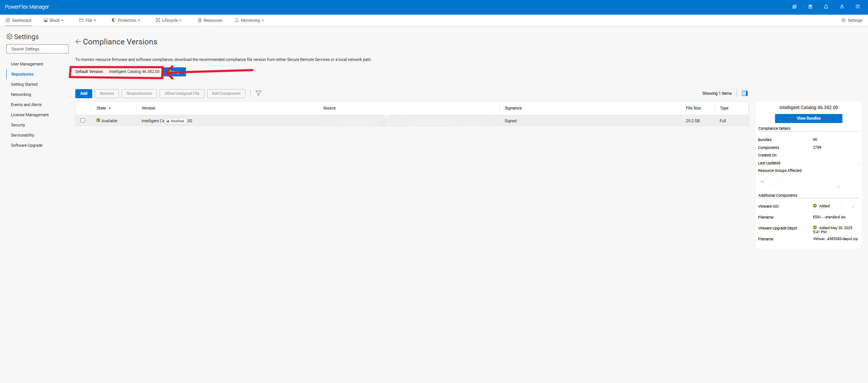Viewport: 868px width, 383px height.
Task: Open notifications bell in the top bar
Action: point(826,7)
